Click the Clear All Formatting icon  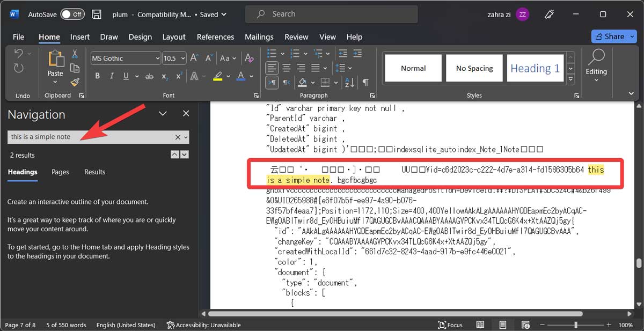[248, 58]
